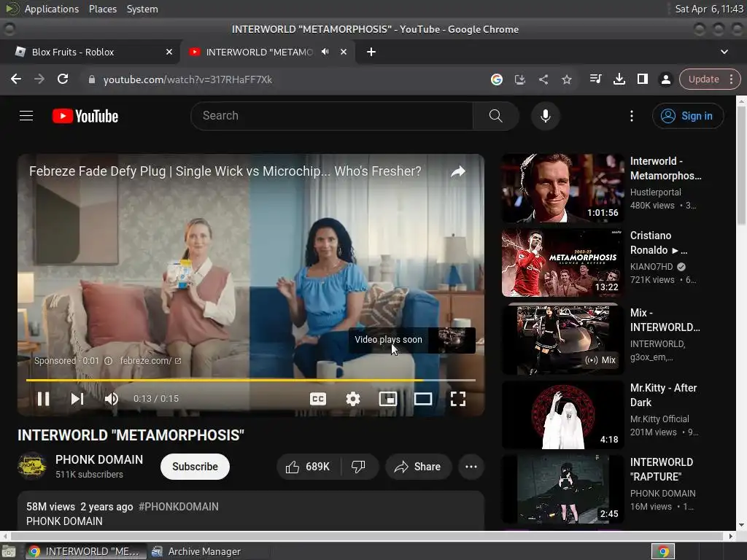This screenshot has width=747, height=560.
Task: Mute tab via speaker icon
Action: [x=325, y=52]
